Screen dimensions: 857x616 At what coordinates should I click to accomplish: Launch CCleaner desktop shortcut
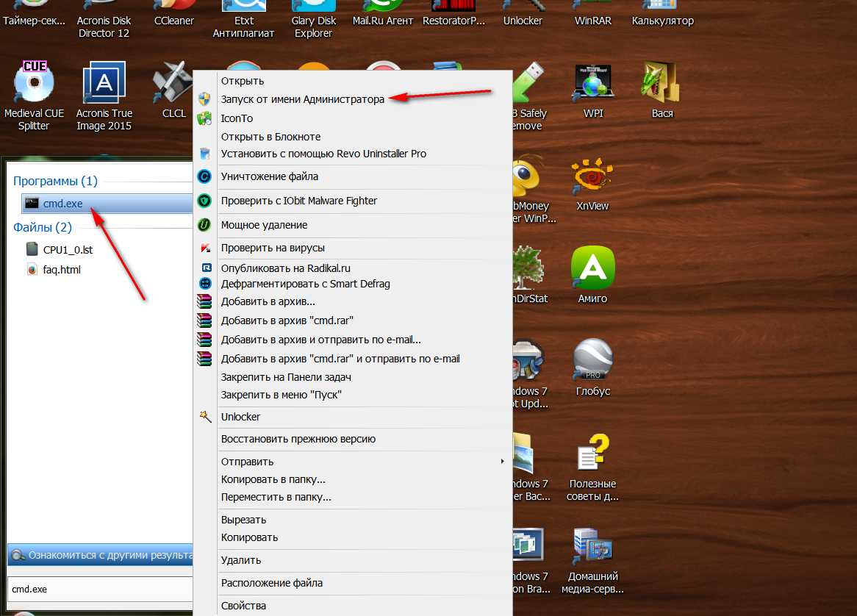tap(173, 14)
